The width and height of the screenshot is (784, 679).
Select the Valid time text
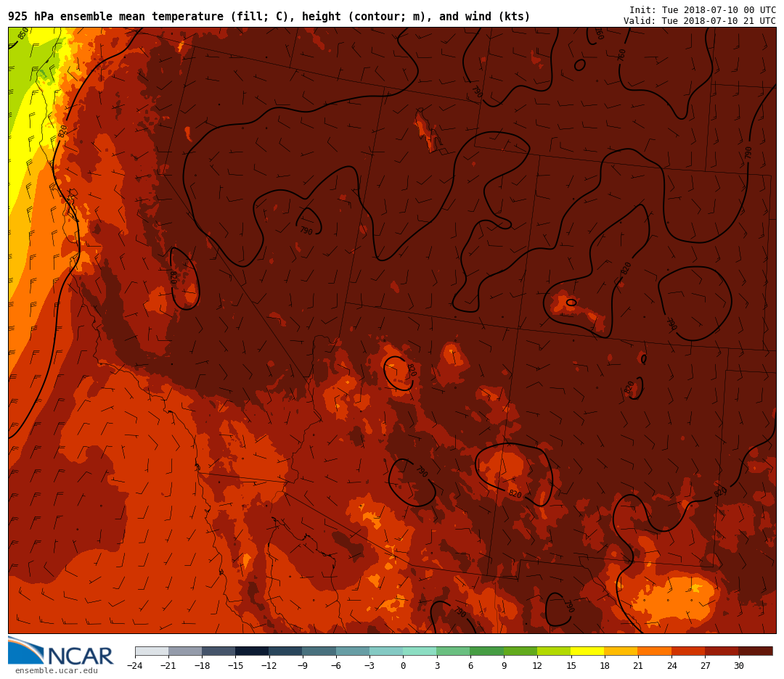point(699,21)
